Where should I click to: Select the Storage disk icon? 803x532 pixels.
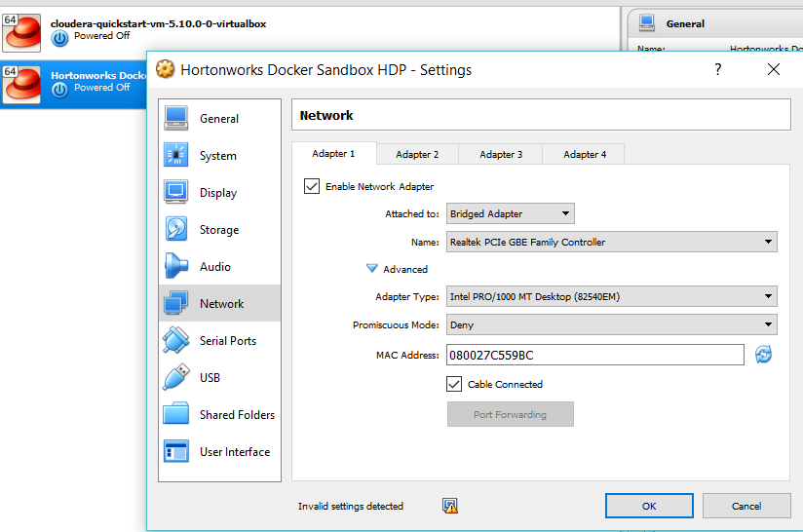[x=176, y=229]
